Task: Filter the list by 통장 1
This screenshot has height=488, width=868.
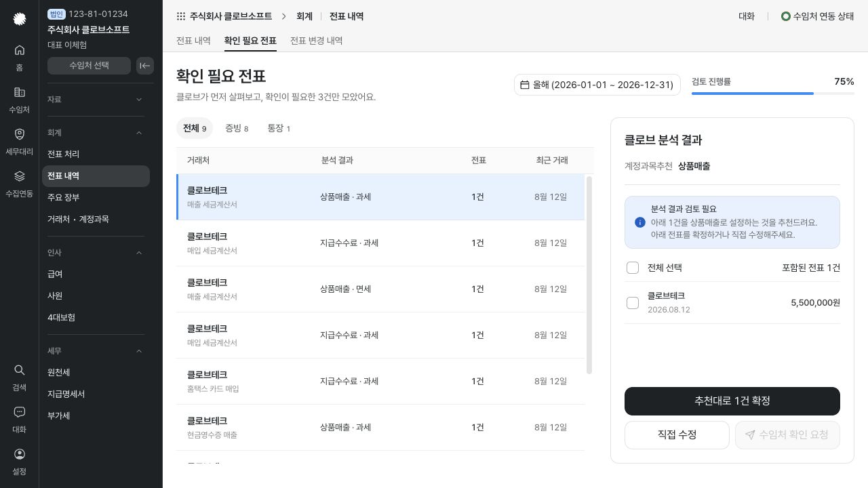Action: (279, 128)
